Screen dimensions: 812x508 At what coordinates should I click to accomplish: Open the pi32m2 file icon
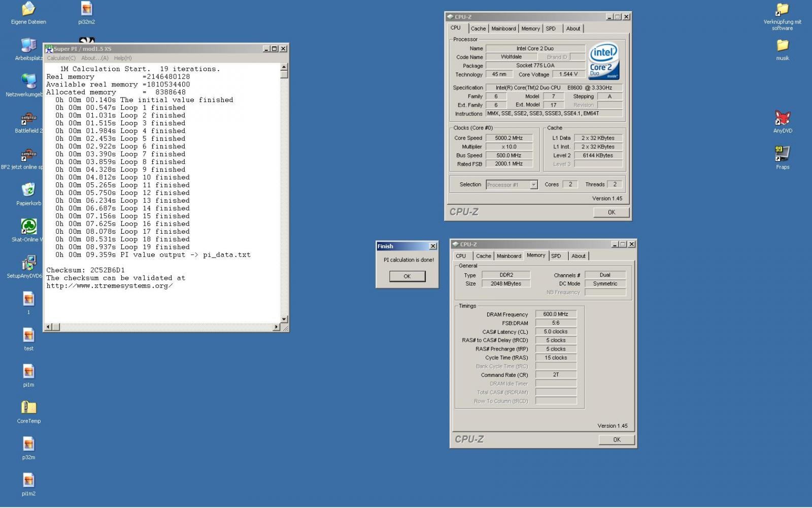(x=87, y=9)
